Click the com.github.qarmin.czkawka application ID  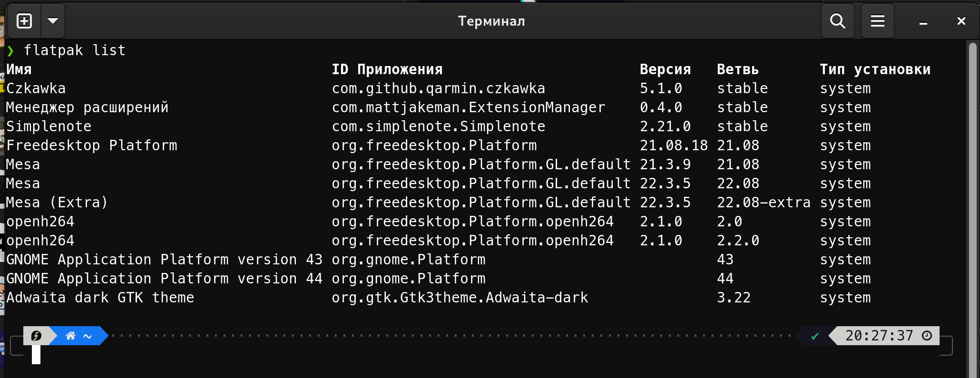click(438, 88)
